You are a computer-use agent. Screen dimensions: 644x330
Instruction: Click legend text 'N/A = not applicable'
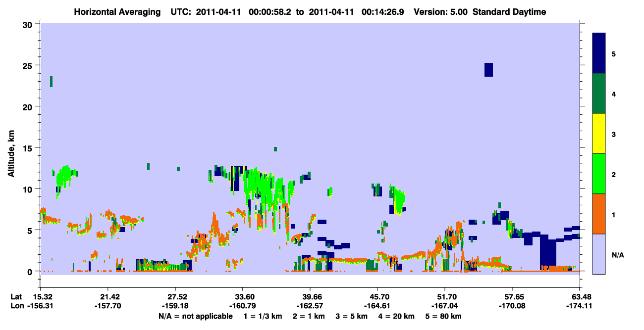click(x=196, y=316)
